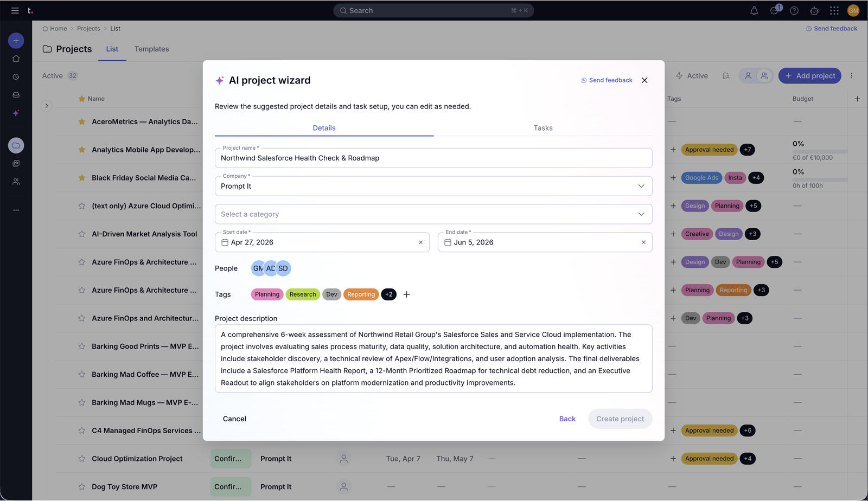The width and height of the screenshot is (868, 501).
Task: Clear the End date value
Action: coord(643,242)
